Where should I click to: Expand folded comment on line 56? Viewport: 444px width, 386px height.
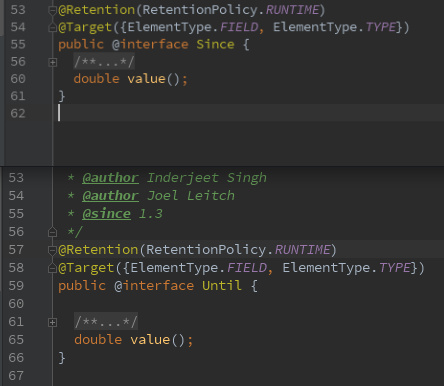52,62
